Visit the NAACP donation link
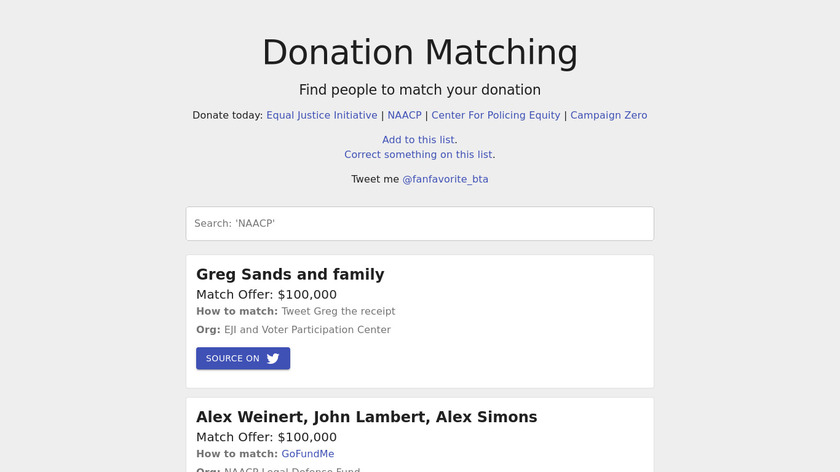The image size is (840, 472). click(405, 115)
